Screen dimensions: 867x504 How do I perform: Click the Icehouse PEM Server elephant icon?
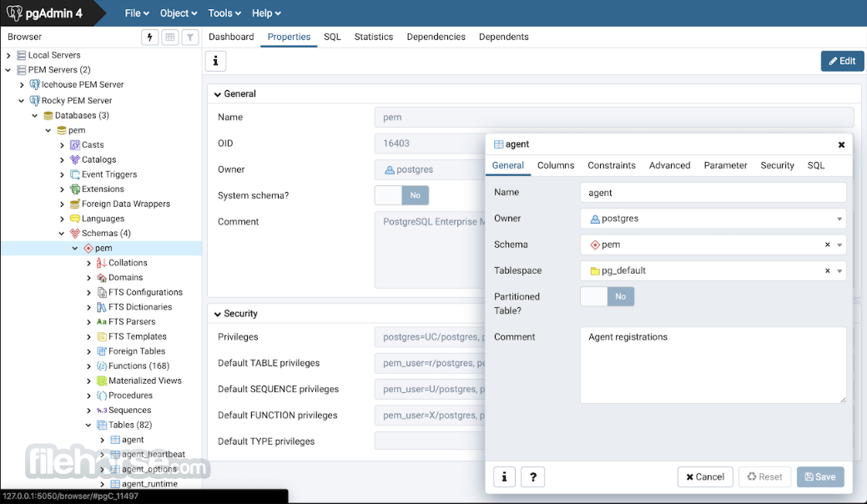click(x=34, y=84)
